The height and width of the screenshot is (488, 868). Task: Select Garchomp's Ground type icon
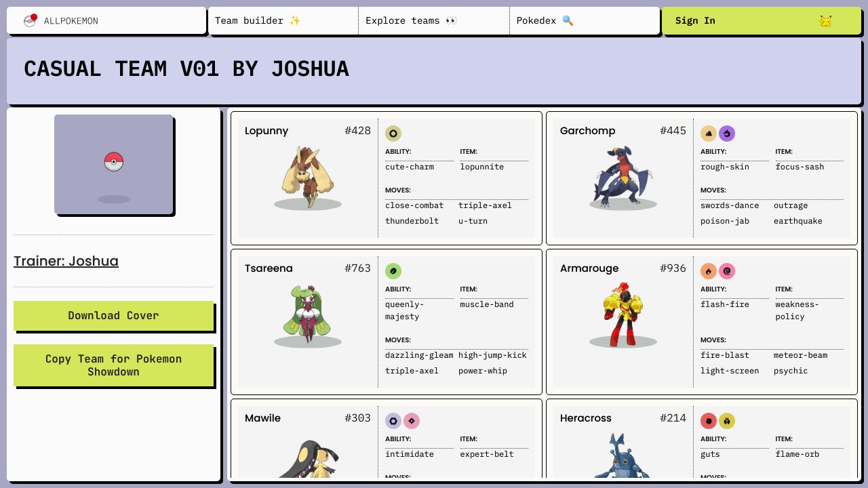pyautogui.click(x=709, y=134)
